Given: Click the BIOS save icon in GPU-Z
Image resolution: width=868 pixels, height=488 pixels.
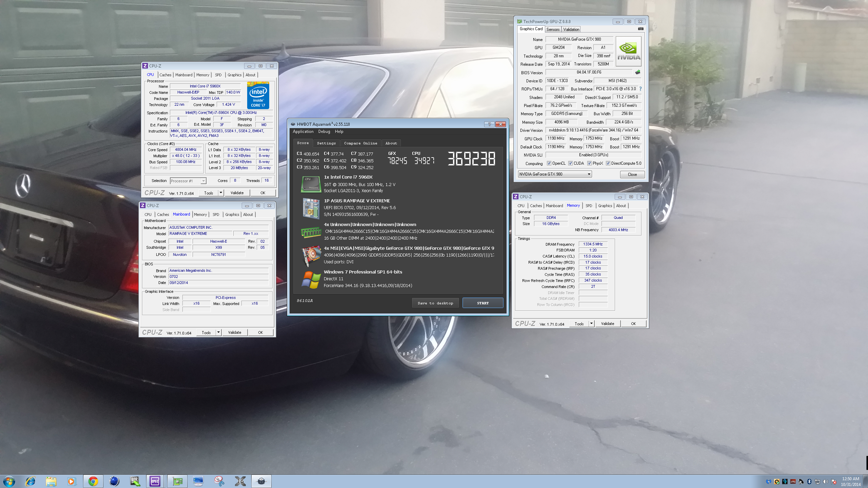Looking at the screenshot, I should 638,72.
